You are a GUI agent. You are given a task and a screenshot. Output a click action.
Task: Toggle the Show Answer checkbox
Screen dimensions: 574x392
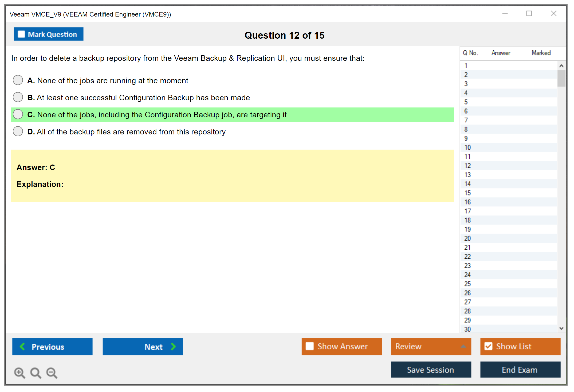310,346
